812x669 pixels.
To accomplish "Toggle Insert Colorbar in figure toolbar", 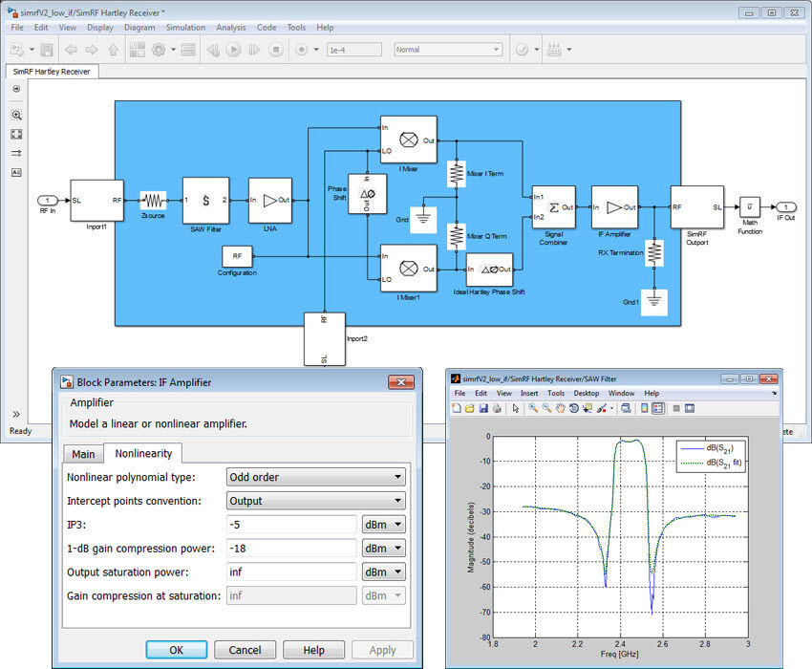I will coord(644,408).
